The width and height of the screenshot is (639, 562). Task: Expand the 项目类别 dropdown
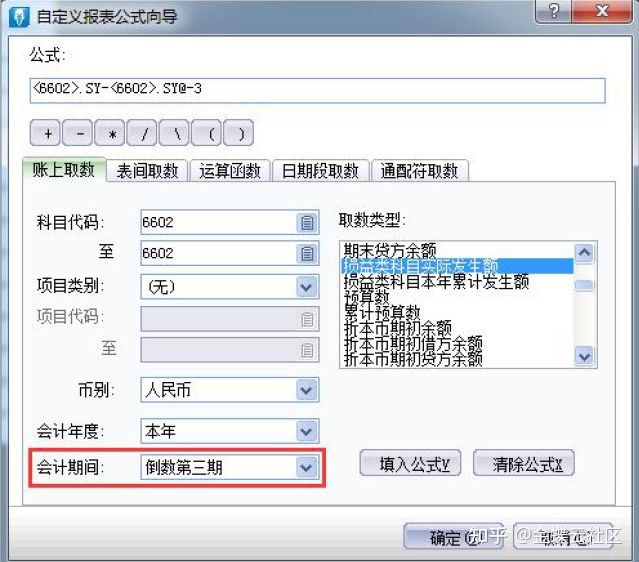(x=306, y=287)
